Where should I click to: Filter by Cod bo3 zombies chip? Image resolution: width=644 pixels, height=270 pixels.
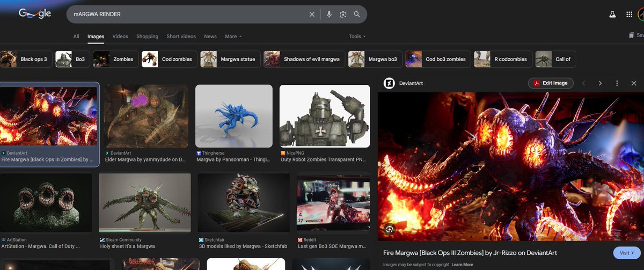438,59
